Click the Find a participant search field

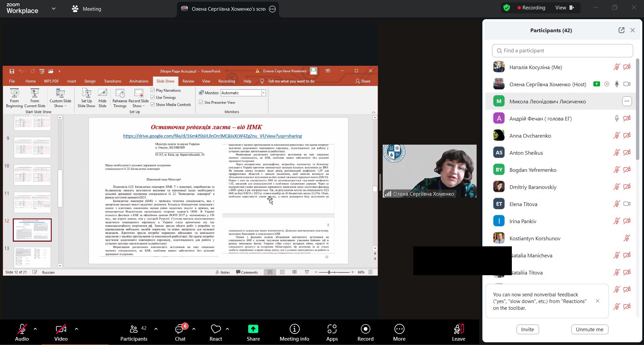coord(562,51)
